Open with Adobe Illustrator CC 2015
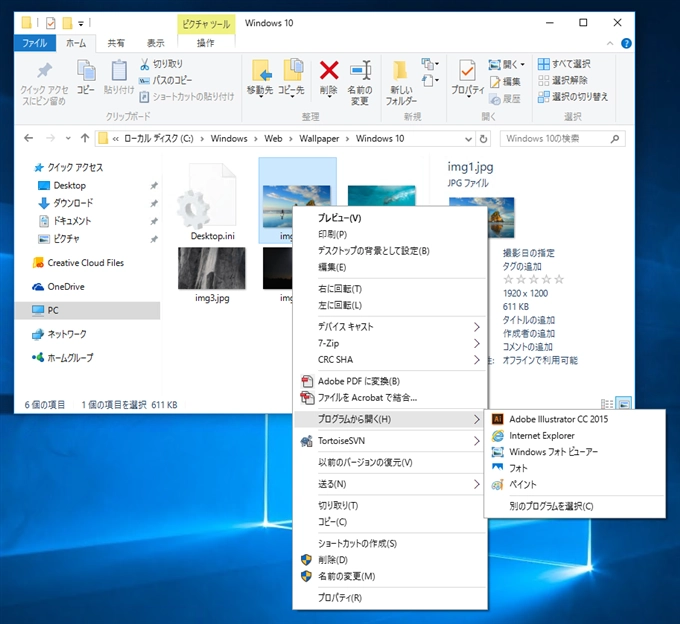 point(575,419)
